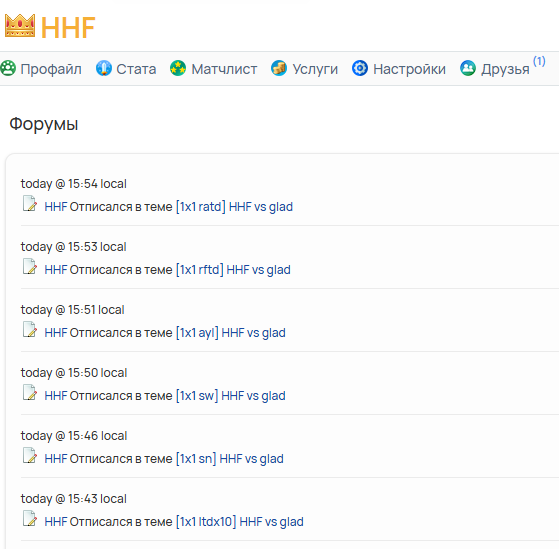Click the crown icon next to HHF
Image resolution: width=559 pixels, height=549 pixels.
[20, 26]
